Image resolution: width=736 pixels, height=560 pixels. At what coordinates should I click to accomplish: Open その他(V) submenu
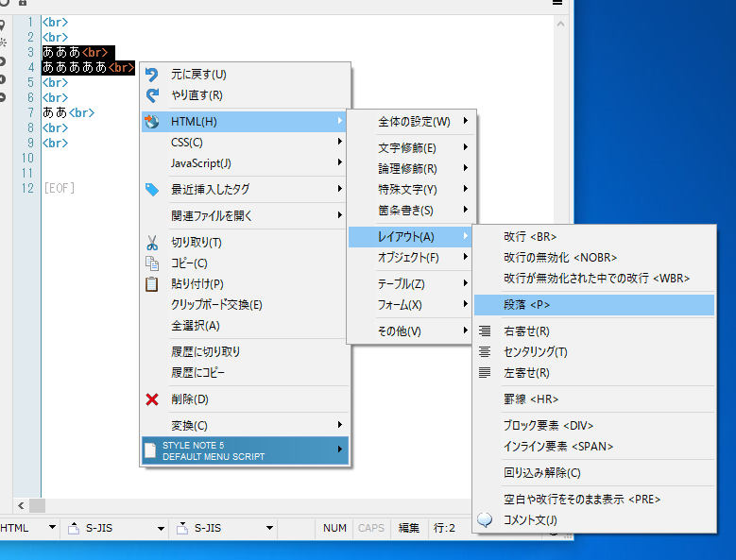pyautogui.click(x=411, y=331)
